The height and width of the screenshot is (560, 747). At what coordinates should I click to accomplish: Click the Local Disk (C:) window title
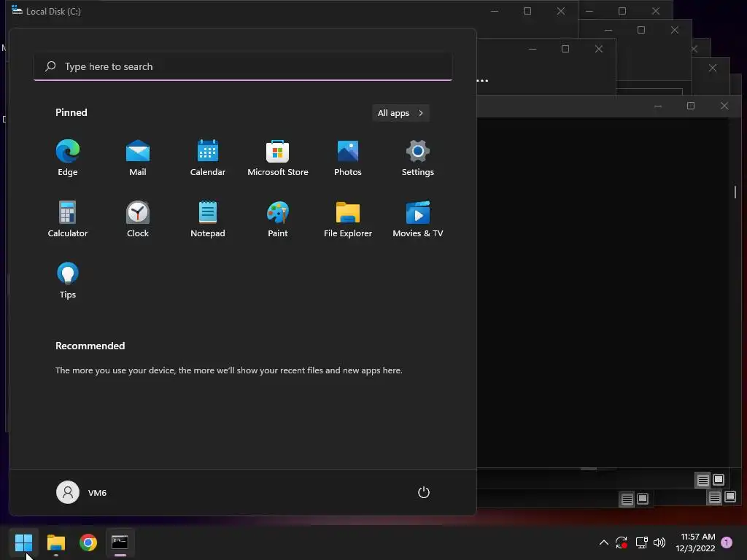click(53, 12)
